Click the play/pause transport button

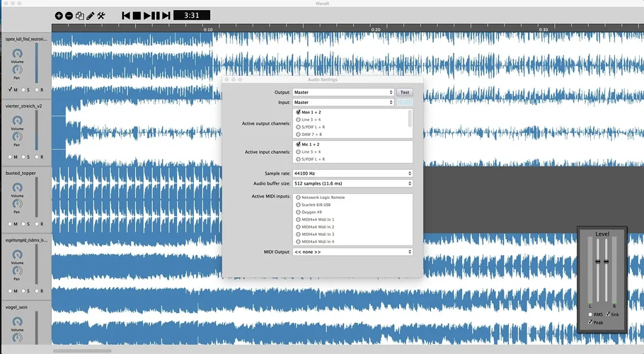click(151, 16)
